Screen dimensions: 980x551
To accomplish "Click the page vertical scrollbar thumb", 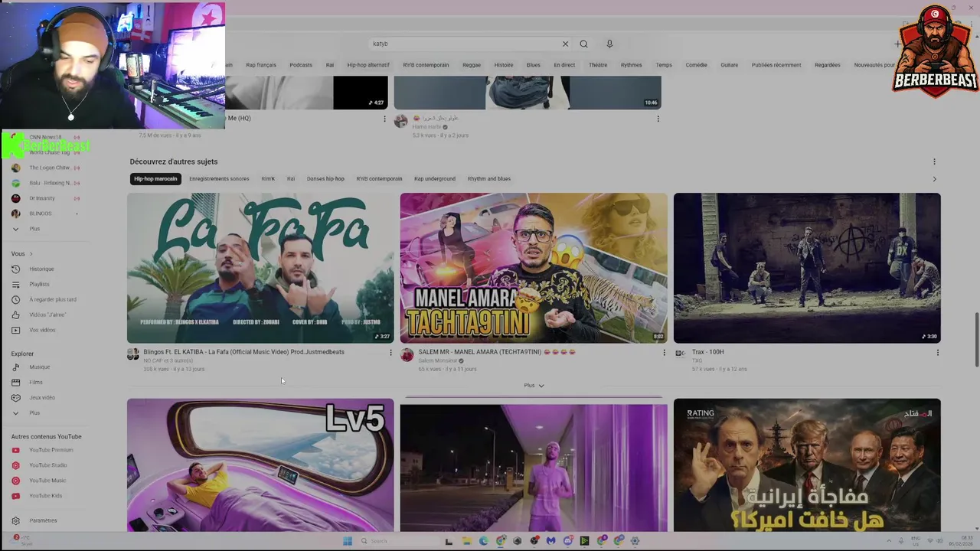I will pyautogui.click(x=976, y=340).
